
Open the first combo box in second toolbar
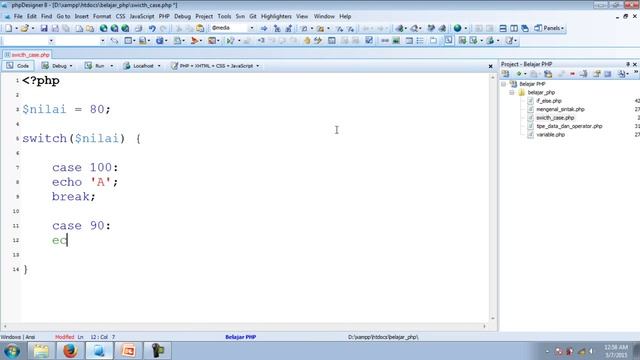click(51, 40)
